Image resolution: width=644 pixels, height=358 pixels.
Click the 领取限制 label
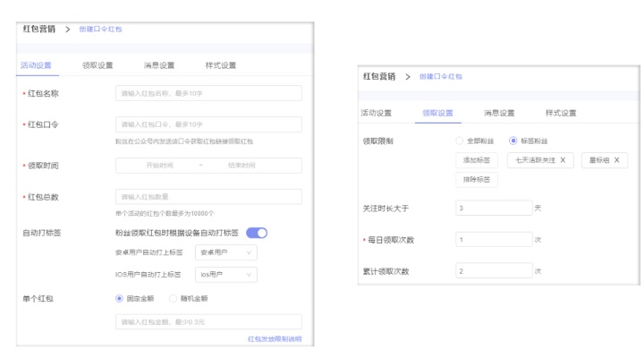[x=377, y=141]
